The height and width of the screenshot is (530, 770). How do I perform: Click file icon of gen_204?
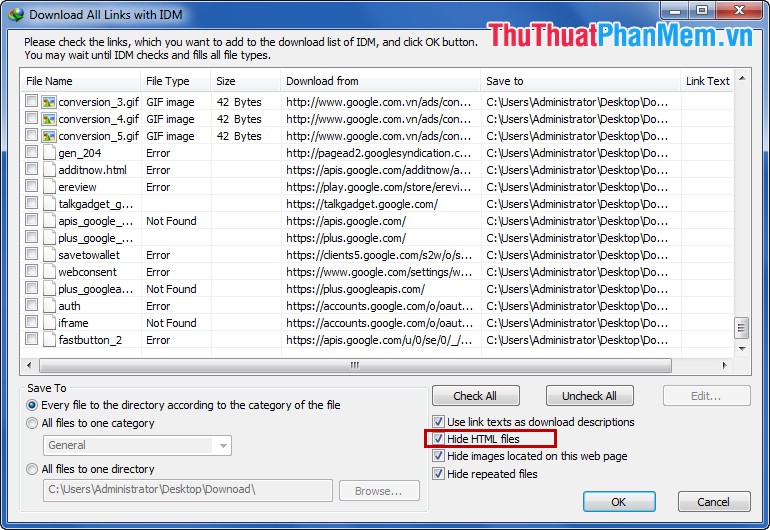click(49, 153)
